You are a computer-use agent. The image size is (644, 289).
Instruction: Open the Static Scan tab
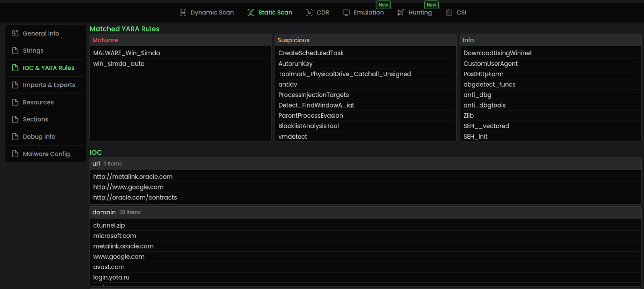tap(270, 12)
